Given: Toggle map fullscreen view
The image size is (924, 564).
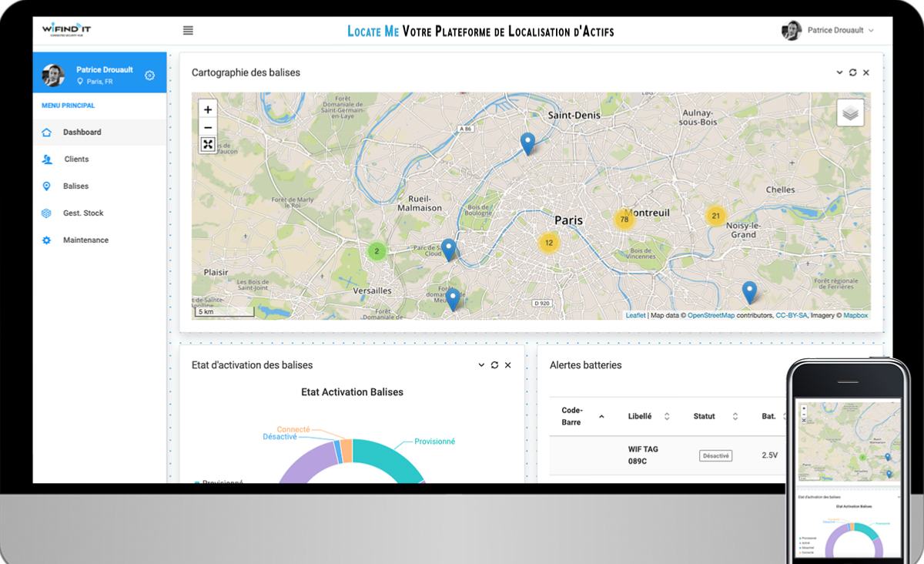Looking at the screenshot, I should click(x=208, y=144).
